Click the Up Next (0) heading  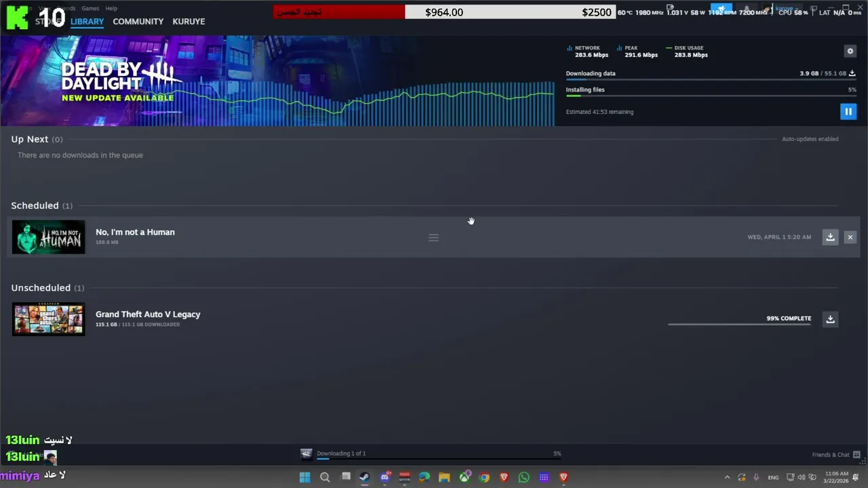click(37, 139)
